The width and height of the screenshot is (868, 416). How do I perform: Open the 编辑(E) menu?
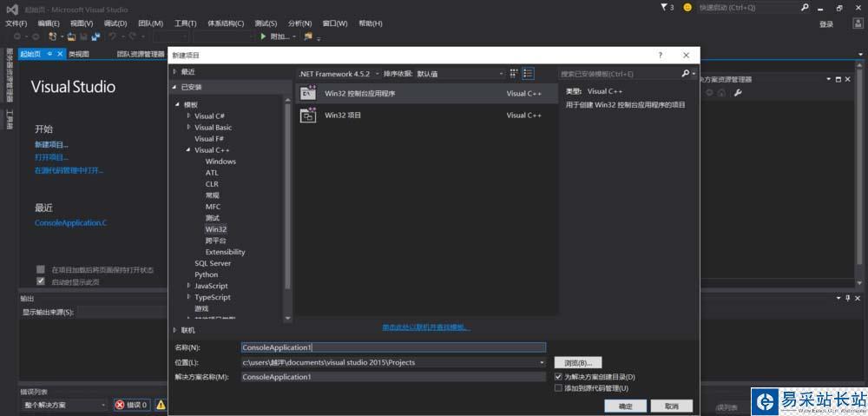click(x=49, y=23)
